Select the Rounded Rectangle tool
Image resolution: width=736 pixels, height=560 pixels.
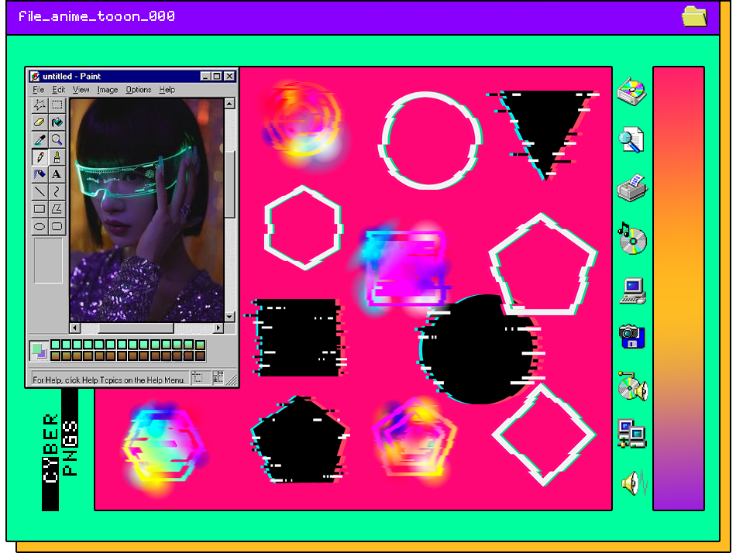(x=57, y=226)
